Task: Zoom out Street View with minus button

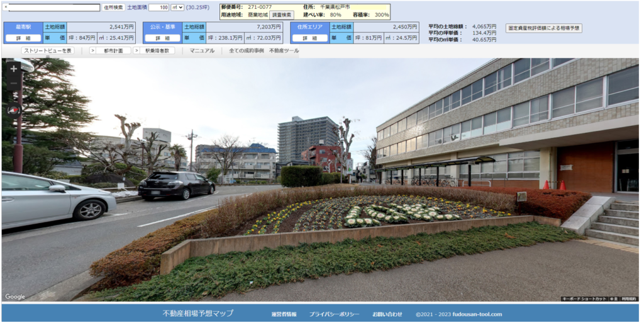Action: pos(14,83)
